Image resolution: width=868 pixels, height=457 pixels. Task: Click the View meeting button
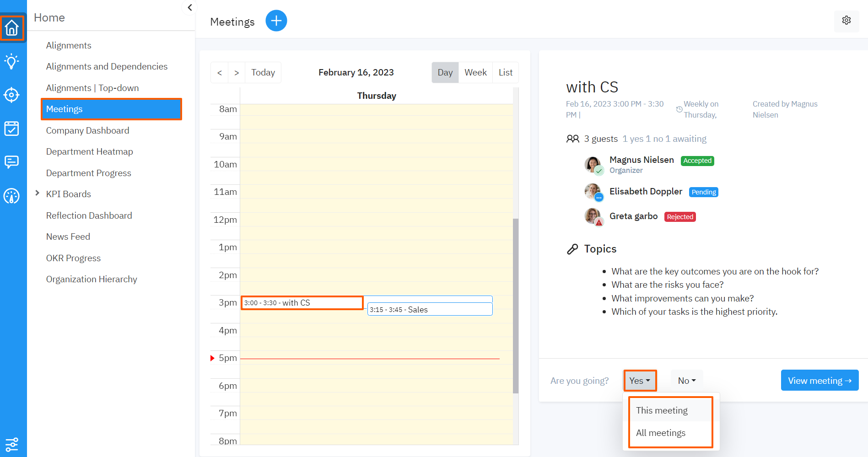point(819,380)
